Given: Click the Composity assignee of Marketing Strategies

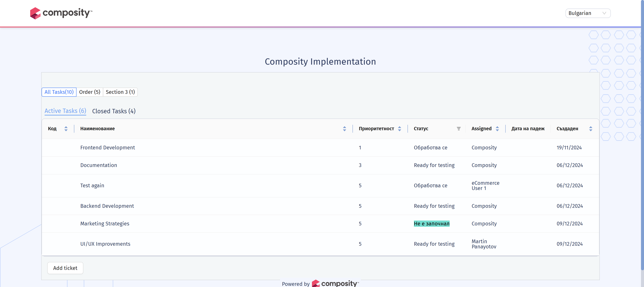Looking at the screenshot, I should pos(484,223).
